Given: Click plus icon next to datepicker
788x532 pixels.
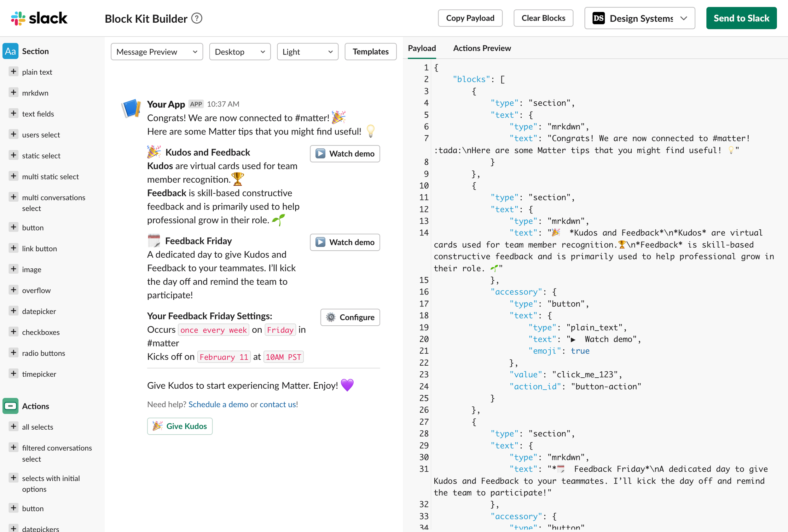Looking at the screenshot, I should [x=14, y=311].
